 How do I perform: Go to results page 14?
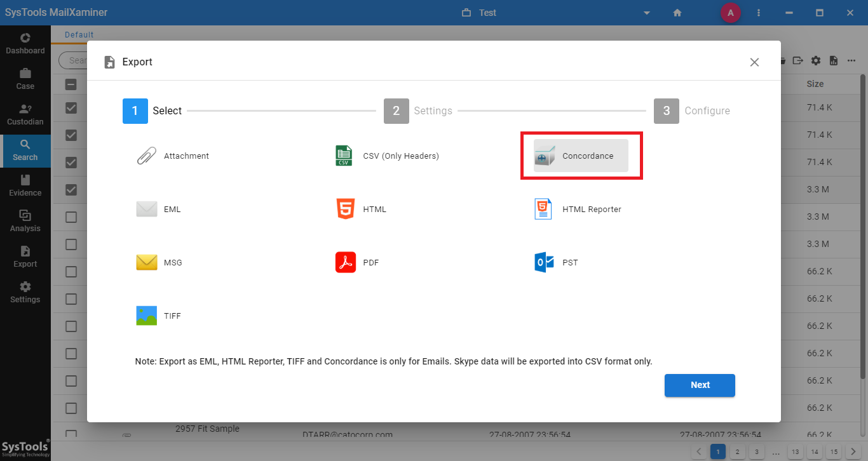point(815,451)
